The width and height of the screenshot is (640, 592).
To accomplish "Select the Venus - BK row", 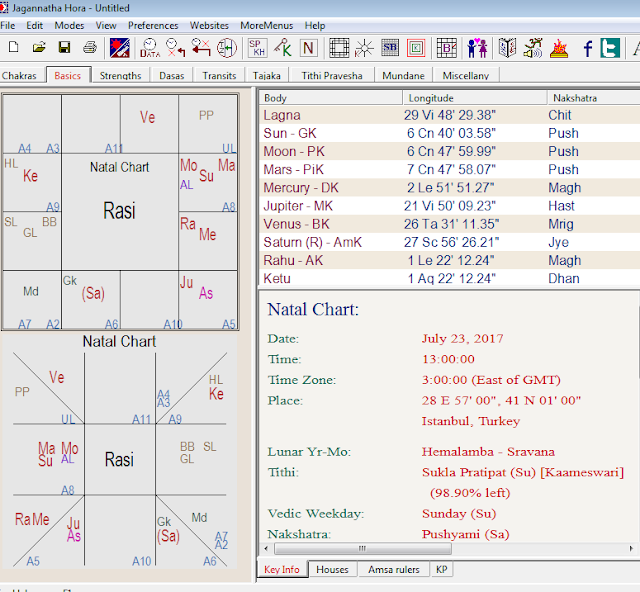I will [x=449, y=224].
